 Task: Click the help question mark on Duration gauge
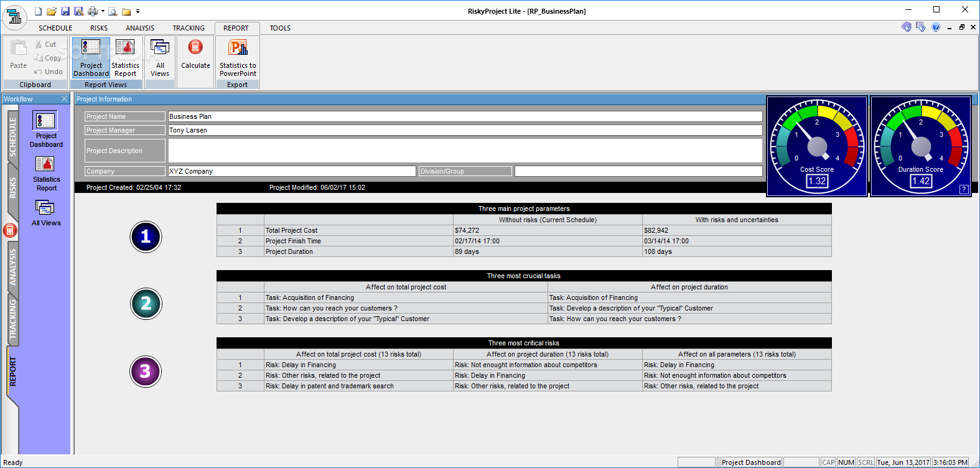pos(964,189)
